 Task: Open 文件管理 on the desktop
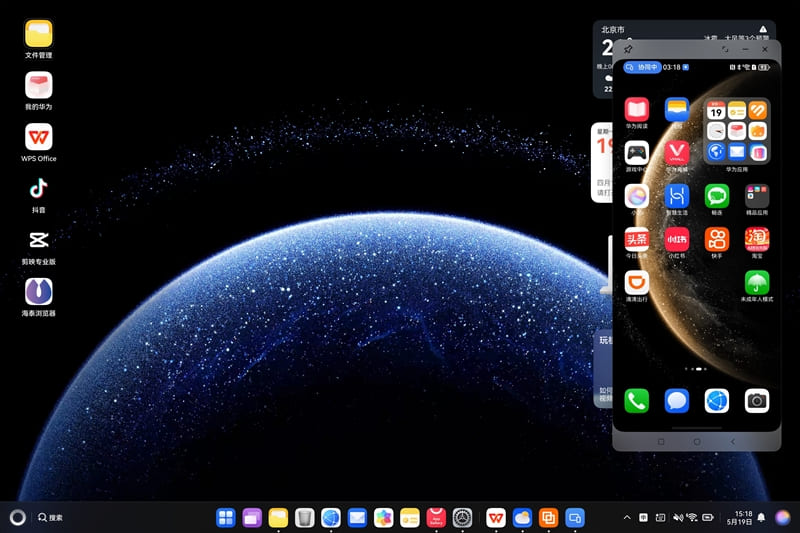(38, 34)
